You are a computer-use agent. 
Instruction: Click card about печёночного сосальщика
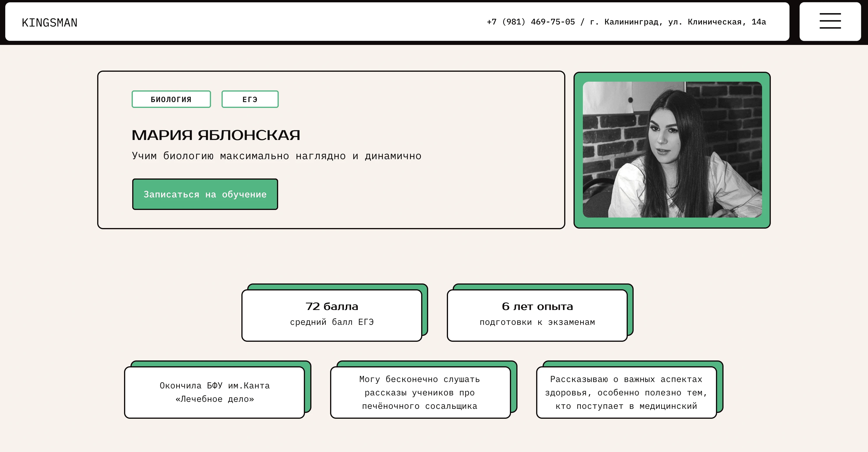click(421, 393)
